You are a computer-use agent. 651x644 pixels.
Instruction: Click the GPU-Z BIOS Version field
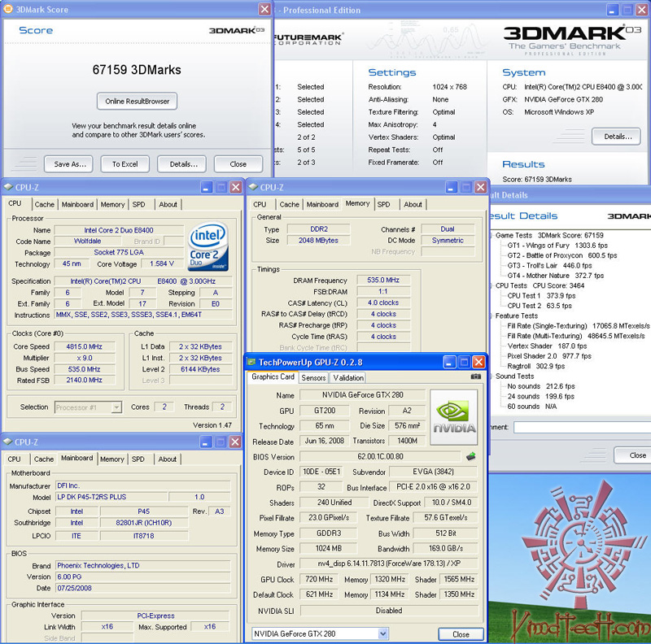click(x=380, y=456)
